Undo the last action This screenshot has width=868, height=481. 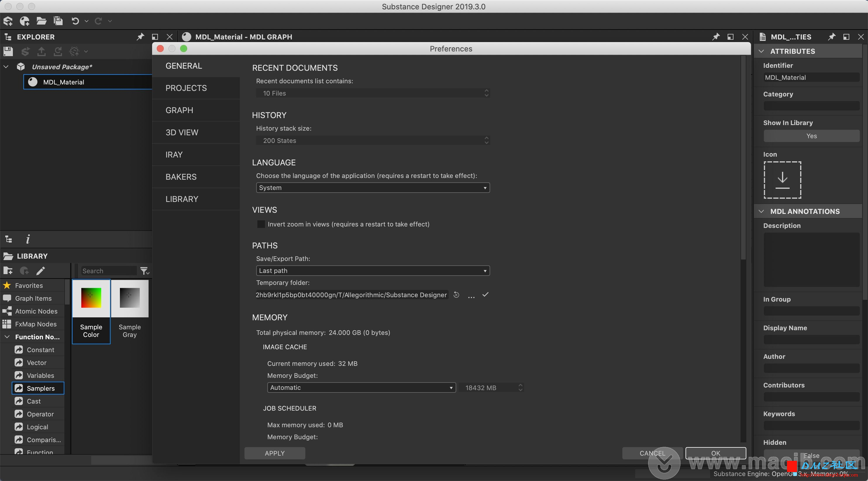click(75, 21)
